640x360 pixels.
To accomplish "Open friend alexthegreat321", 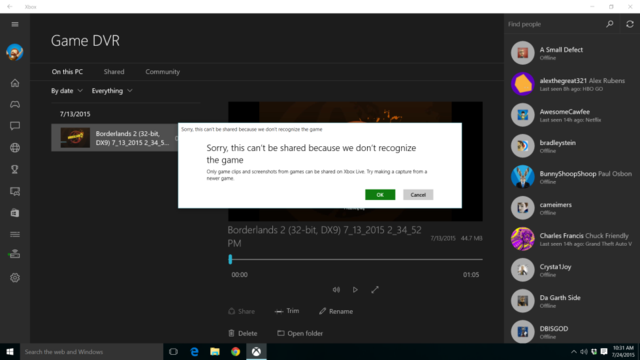I will (x=571, y=84).
